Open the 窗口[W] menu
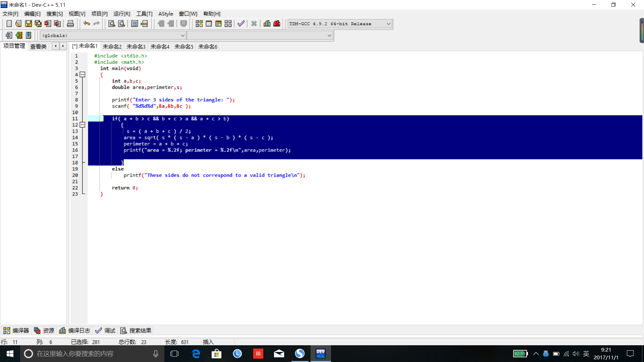Image resolution: width=644 pixels, height=362 pixels. coord(188,14)
